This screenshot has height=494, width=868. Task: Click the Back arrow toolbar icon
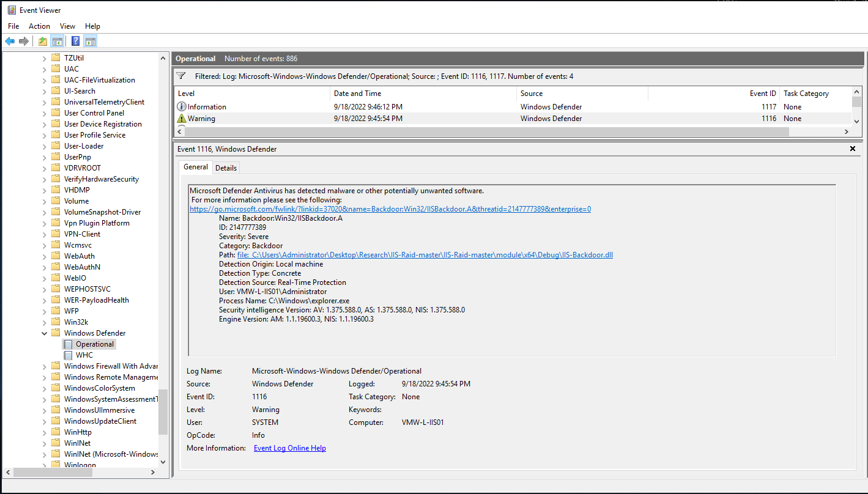click(10, 42)
